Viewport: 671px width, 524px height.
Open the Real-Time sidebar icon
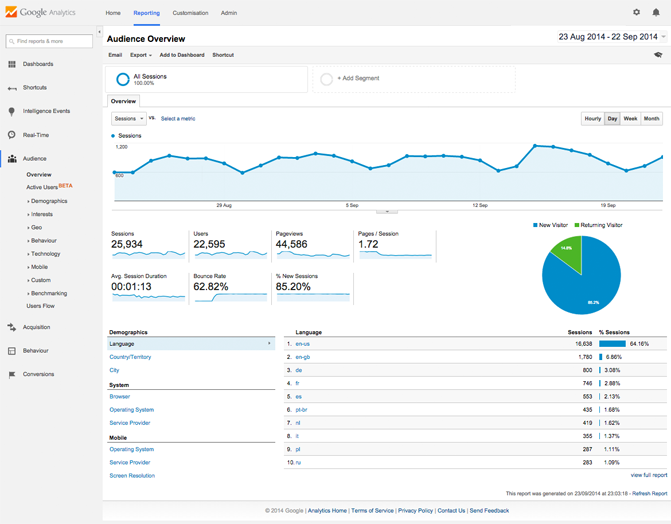[12, 135]
